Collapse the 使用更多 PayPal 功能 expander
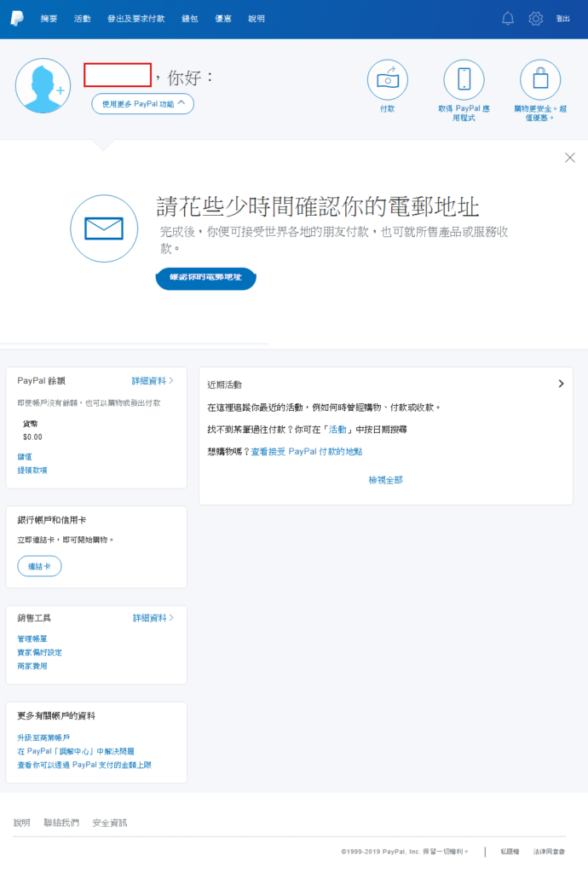 coord(143,104)
